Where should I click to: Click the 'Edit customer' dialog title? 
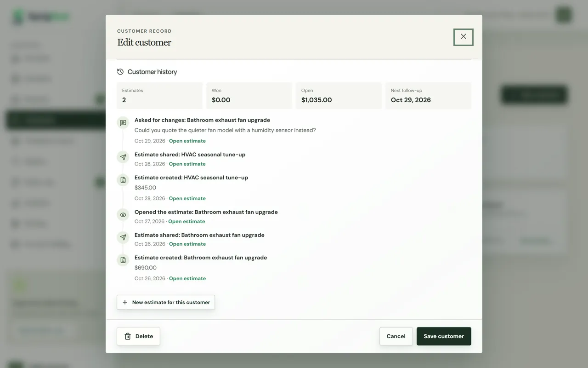coord(144,42)
